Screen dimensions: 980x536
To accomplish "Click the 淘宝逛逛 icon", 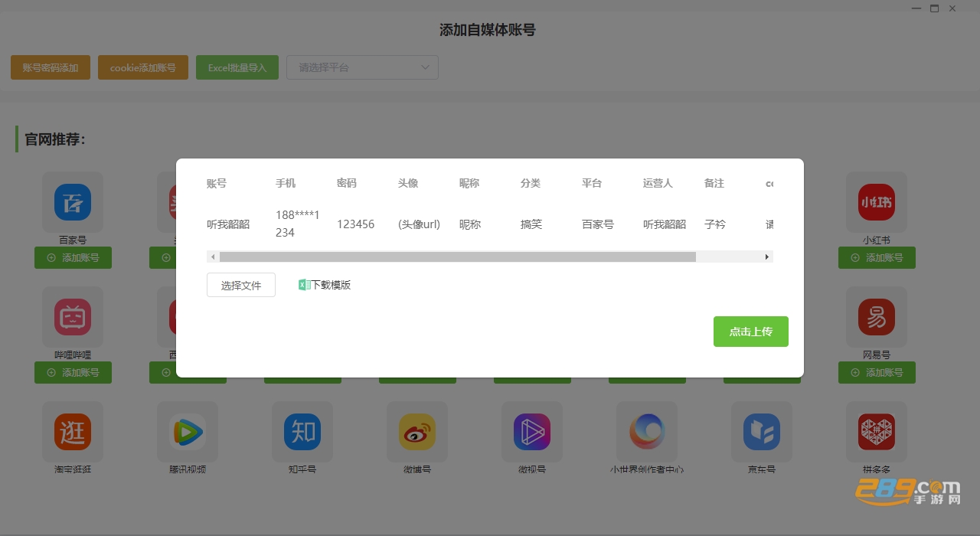I will (x=73, y=432).
